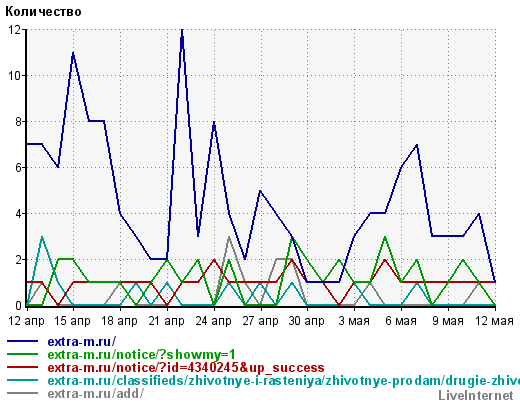
Task: Click the LiveInternet watermark text
Action: click(x=476, y=396)
